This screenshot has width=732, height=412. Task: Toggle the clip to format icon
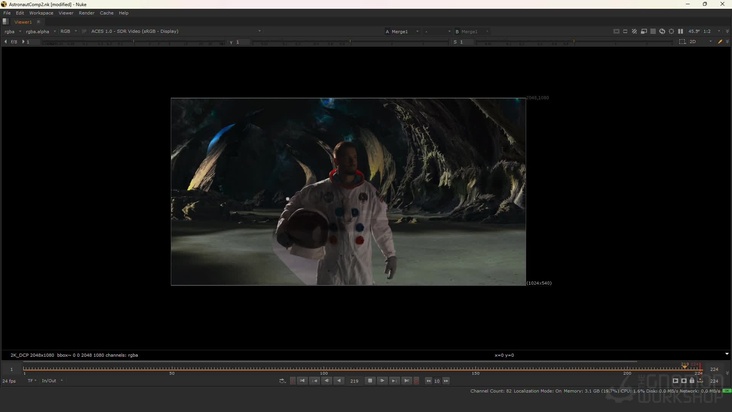click(616, 31)
